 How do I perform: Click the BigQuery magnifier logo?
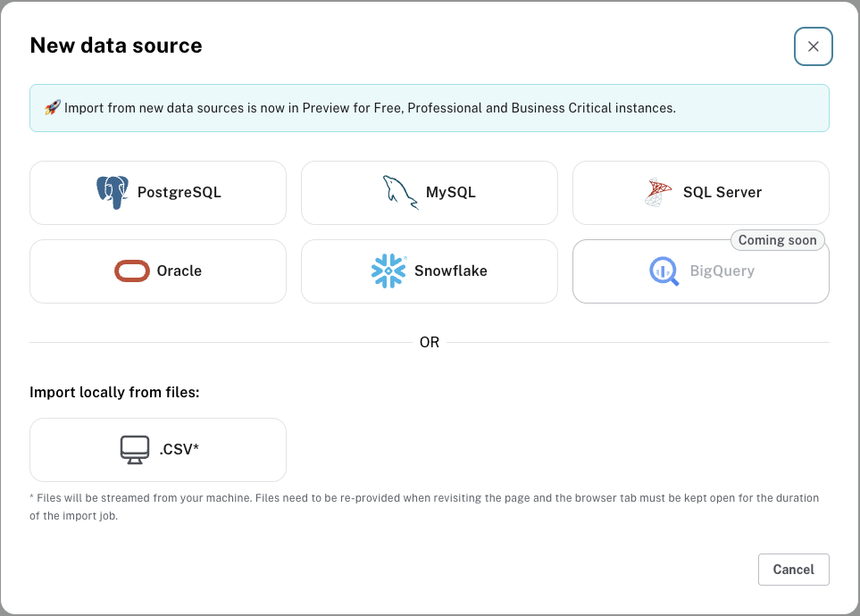(x=664, y=271)
